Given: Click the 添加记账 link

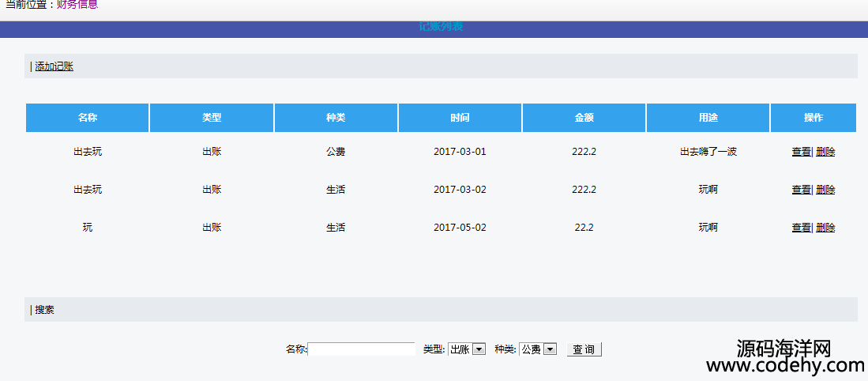Looking at the screenshot, I should tap(54, 66).
